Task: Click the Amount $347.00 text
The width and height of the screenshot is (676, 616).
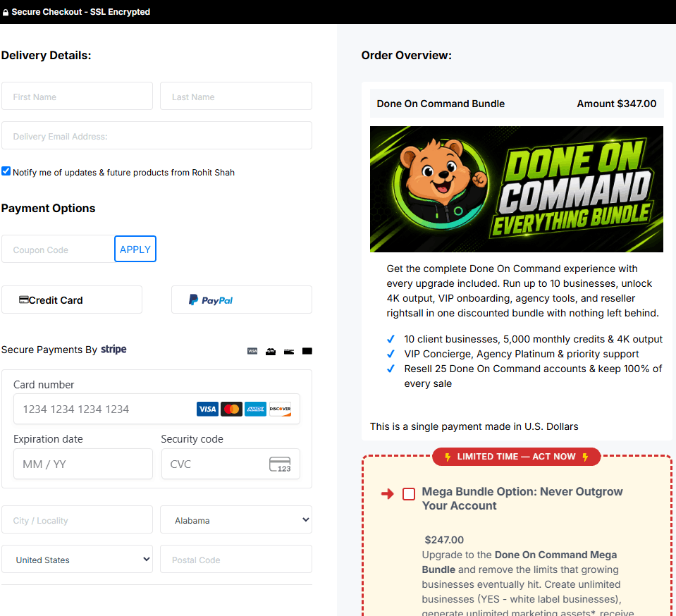Action: coord(617,104)
